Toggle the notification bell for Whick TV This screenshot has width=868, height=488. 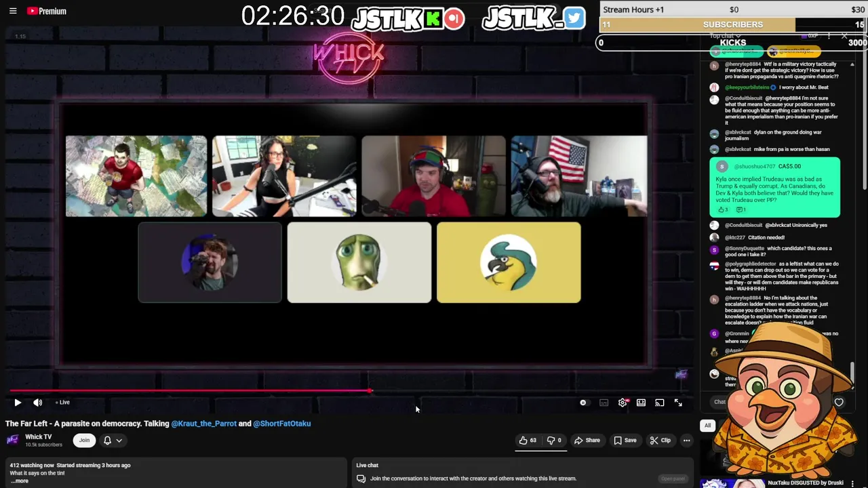point(107,441)
